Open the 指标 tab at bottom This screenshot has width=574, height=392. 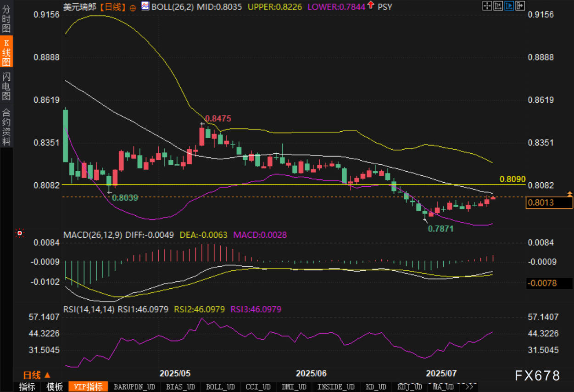tap(27, 387)
